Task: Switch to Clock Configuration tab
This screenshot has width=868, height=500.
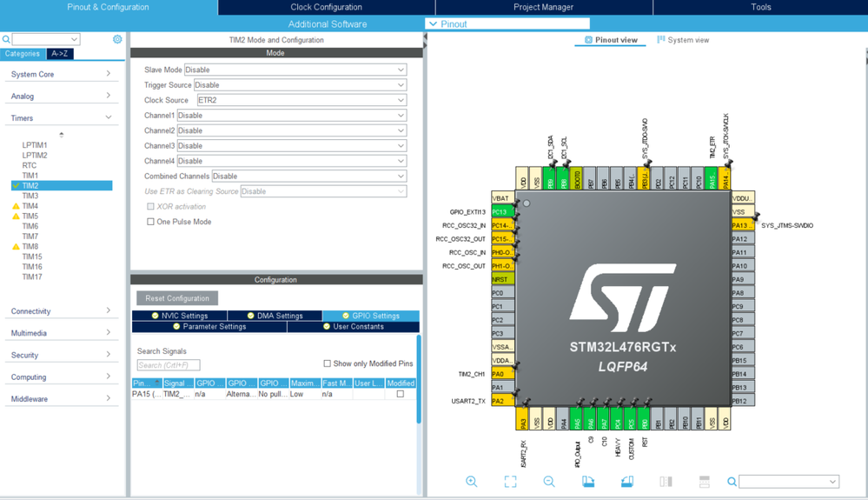Action: tap(326, 7)
